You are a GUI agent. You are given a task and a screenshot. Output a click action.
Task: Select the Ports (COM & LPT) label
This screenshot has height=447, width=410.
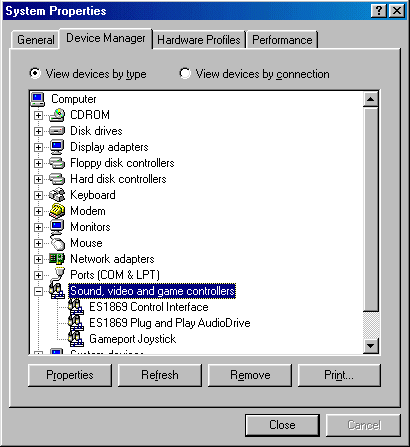pyautogui.click(x=115, y=275)
